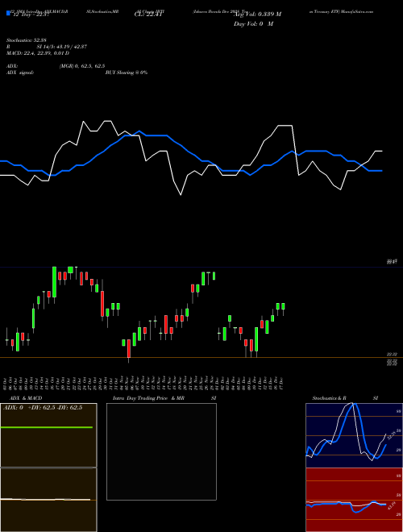Select the 'SI 14/3: 43.19 / 42.37' reading
Screen dimensions: 403x532
coord(62,47)
